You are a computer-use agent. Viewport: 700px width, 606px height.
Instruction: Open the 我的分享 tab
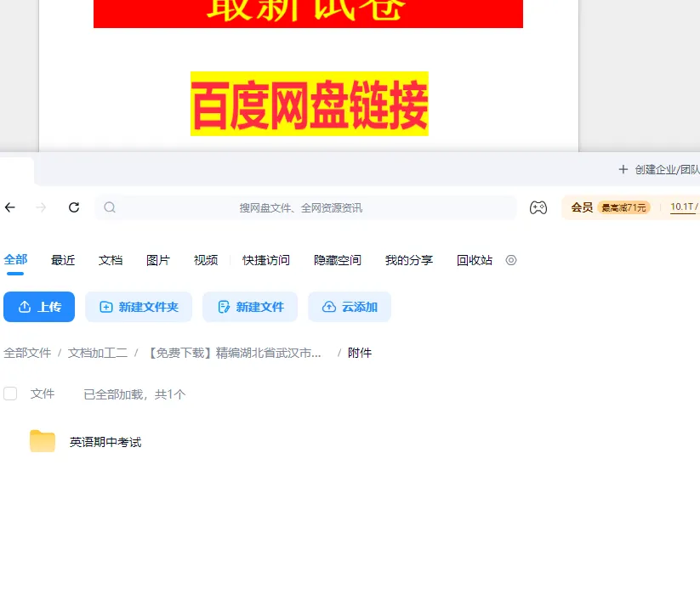coord(409,260)
